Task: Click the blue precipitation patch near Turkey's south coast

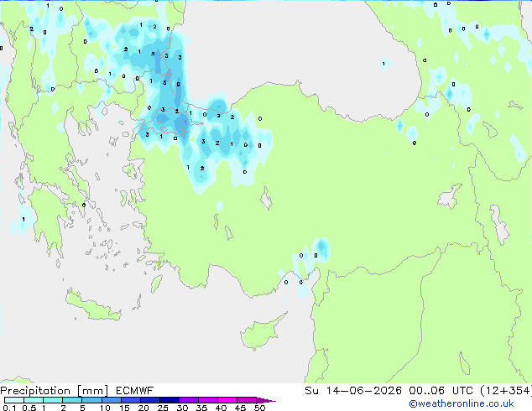Action: (321, 249)
